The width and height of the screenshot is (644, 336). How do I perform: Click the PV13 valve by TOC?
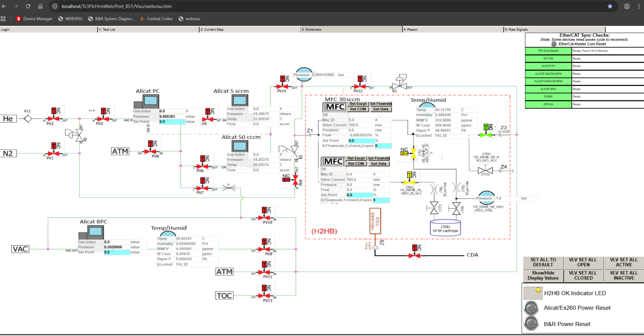pos(265,295)
